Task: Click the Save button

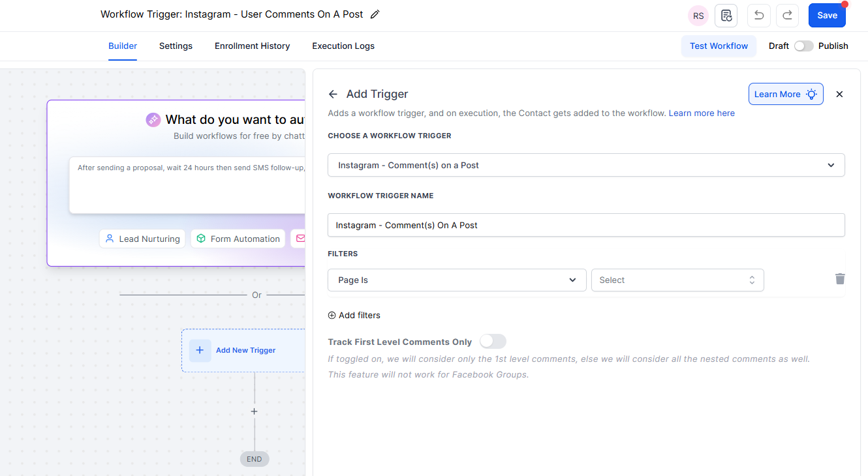Action: coord(826,16)
